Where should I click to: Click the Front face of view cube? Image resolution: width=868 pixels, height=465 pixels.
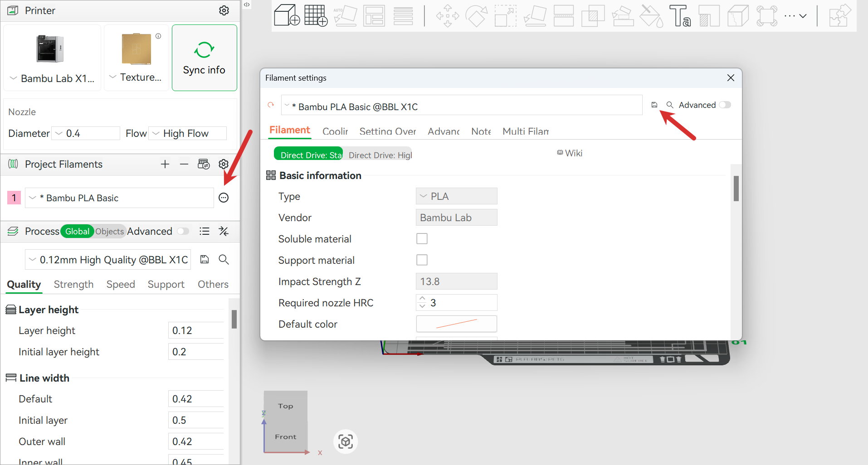pyautogui.click(x=286, y=437)
